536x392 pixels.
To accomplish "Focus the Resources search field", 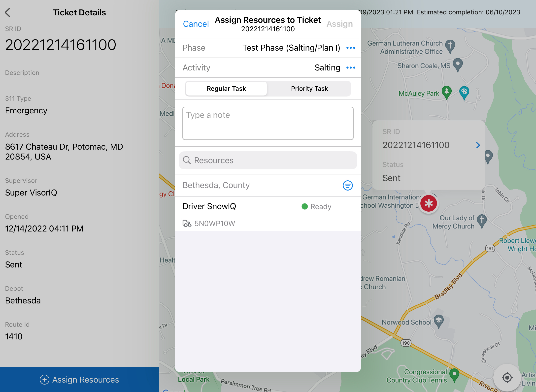I will [x=268, y=161].
